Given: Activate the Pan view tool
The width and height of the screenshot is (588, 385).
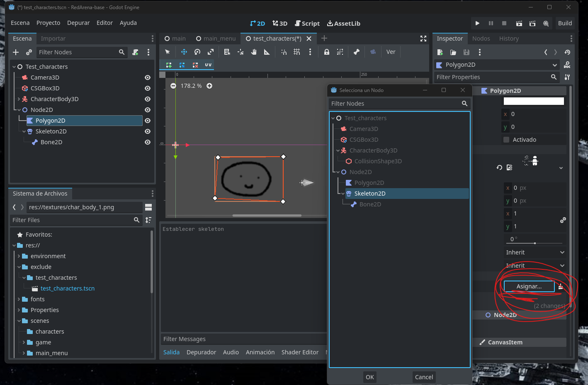Looking at the screenshot, I should [253, 52].
